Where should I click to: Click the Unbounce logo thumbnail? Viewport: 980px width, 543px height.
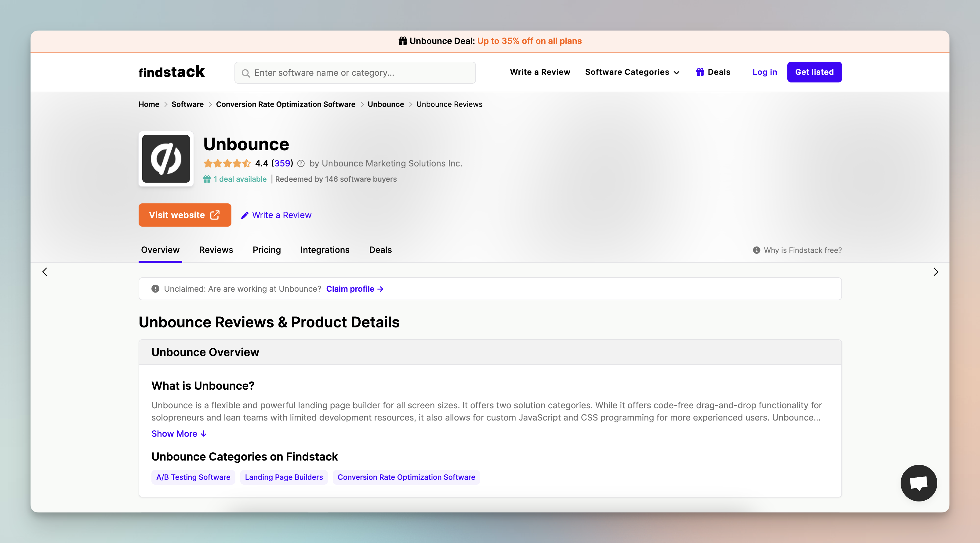[x=166, y=159]
